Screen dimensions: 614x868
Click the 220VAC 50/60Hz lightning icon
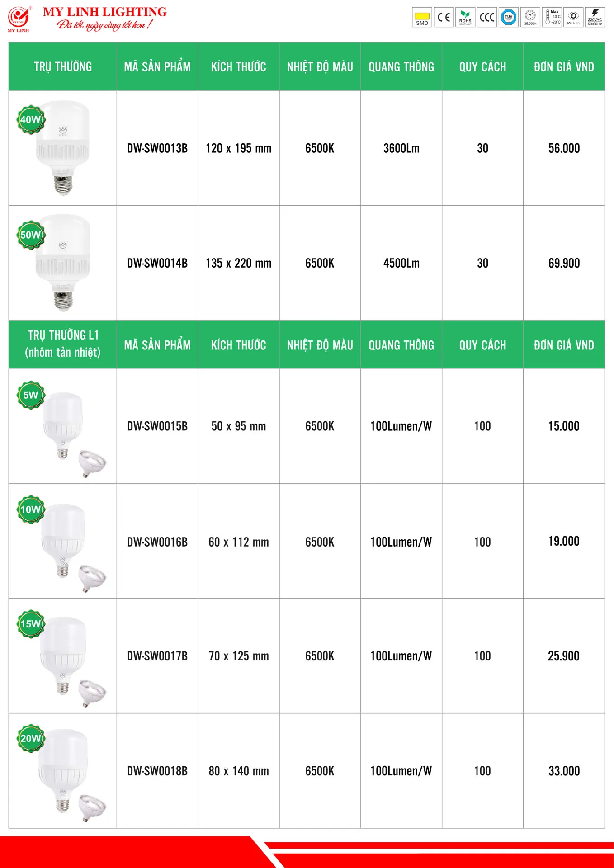[x=595, y=17]
